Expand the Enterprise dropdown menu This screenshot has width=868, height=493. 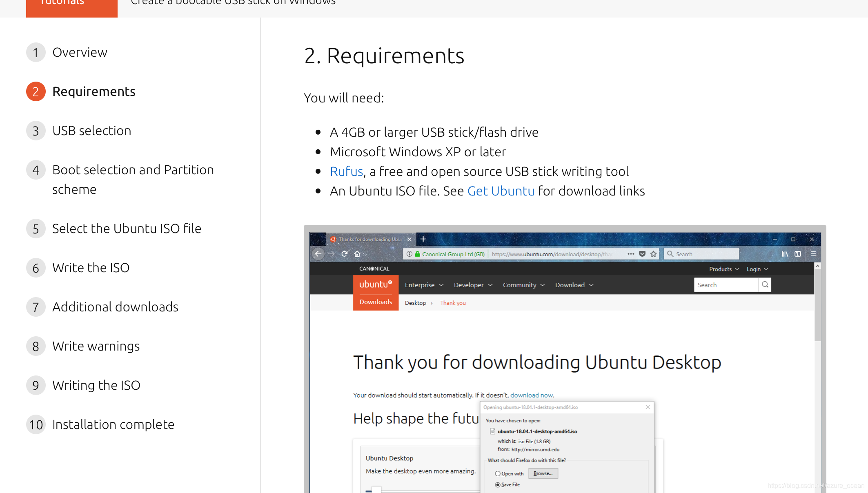[424, 285]
